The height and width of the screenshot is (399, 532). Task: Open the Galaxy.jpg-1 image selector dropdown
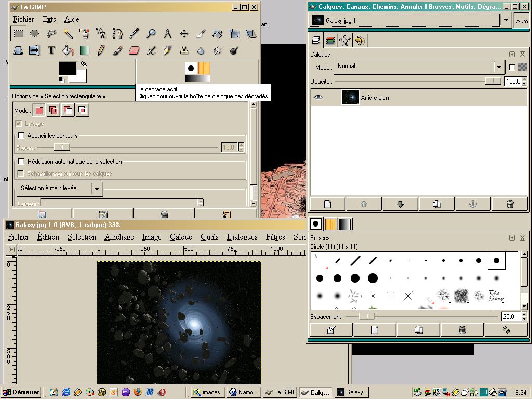pyautogui.click(x=506, y=20)
